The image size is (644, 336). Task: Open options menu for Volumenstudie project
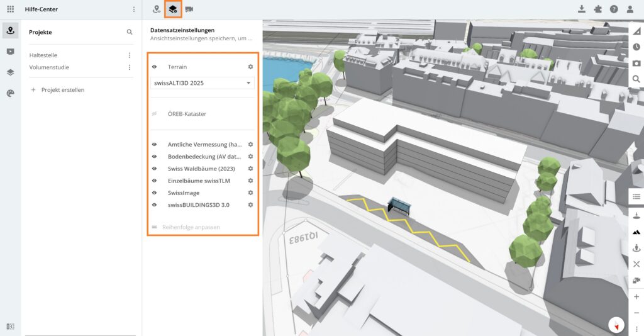pyautogui.click(x=130, y=67)
